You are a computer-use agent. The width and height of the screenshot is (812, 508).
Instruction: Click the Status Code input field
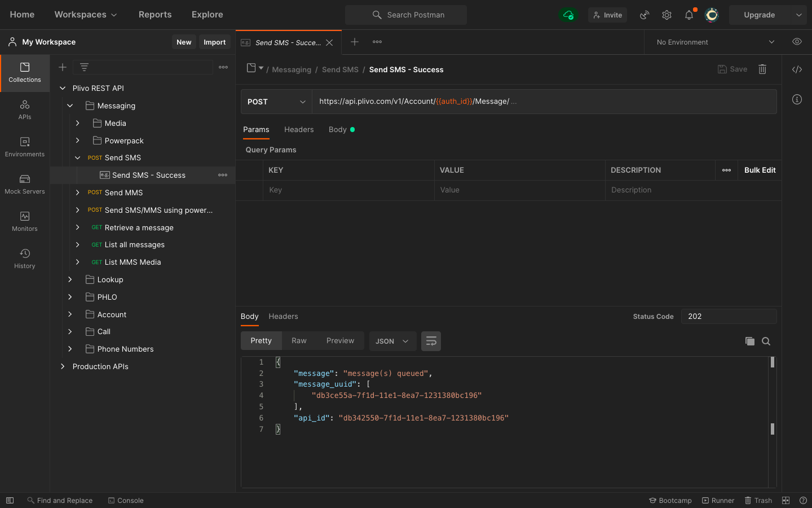(x=729, y=317)
